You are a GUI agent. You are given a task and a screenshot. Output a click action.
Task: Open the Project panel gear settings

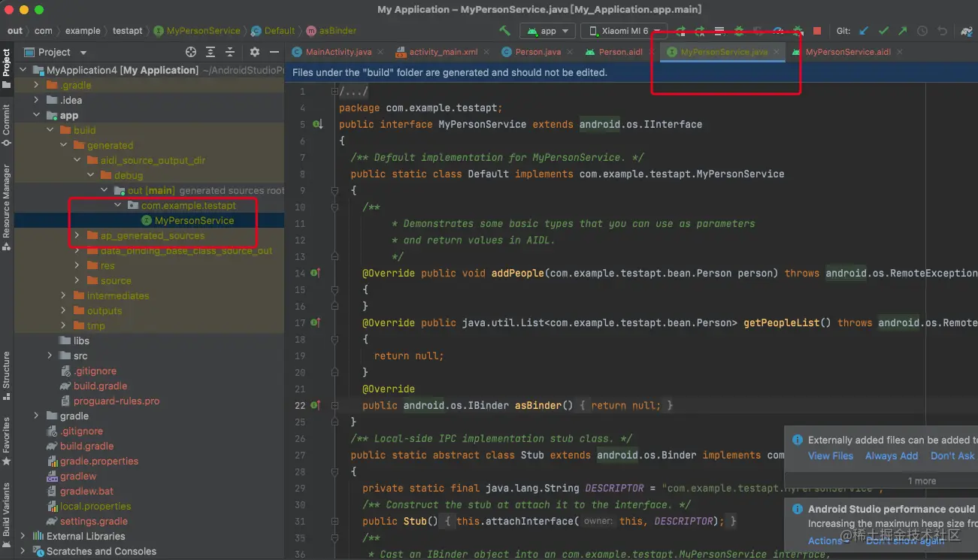pyautogui.click(x=255, y=52)
